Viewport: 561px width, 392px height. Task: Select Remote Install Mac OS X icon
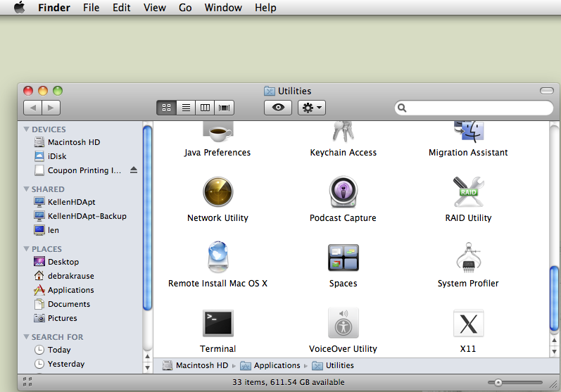(x=218, y=257)
